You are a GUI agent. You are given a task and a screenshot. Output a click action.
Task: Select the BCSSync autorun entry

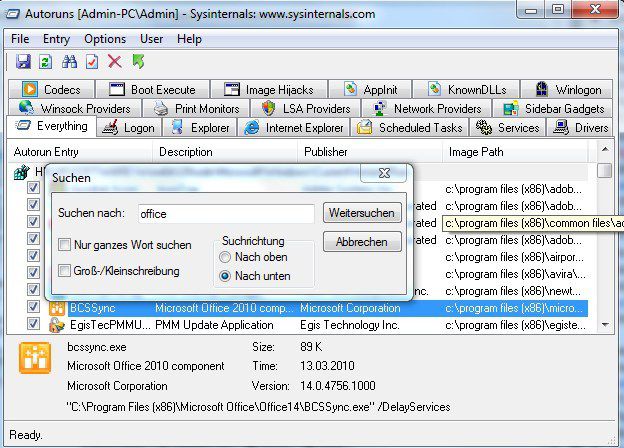pos(93,308)
